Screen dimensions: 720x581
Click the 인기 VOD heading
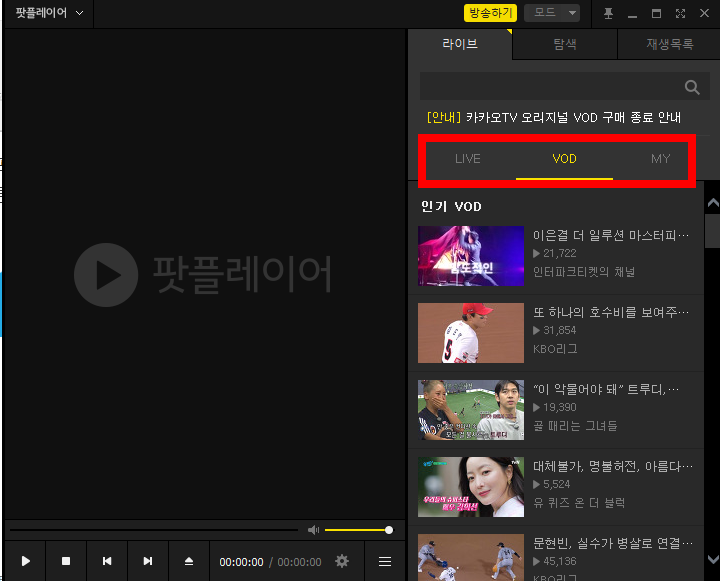pos(451,207)
